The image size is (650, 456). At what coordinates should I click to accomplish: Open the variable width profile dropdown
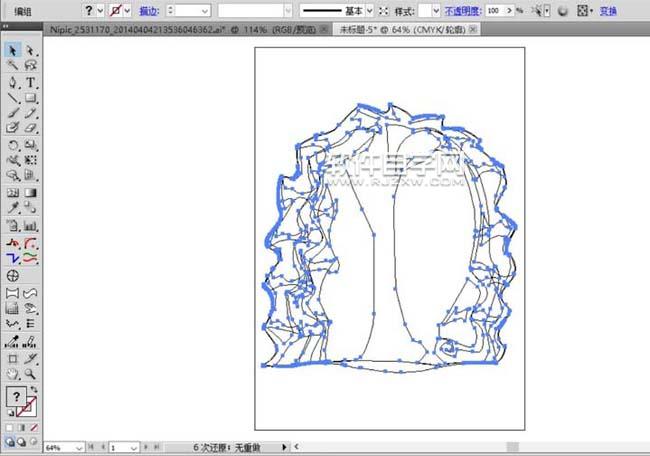(x=288, y=11)
